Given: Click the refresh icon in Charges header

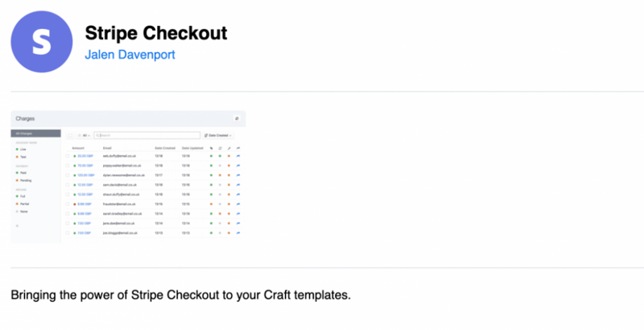Looking at the screenshot, I should [x=236, y=118].
